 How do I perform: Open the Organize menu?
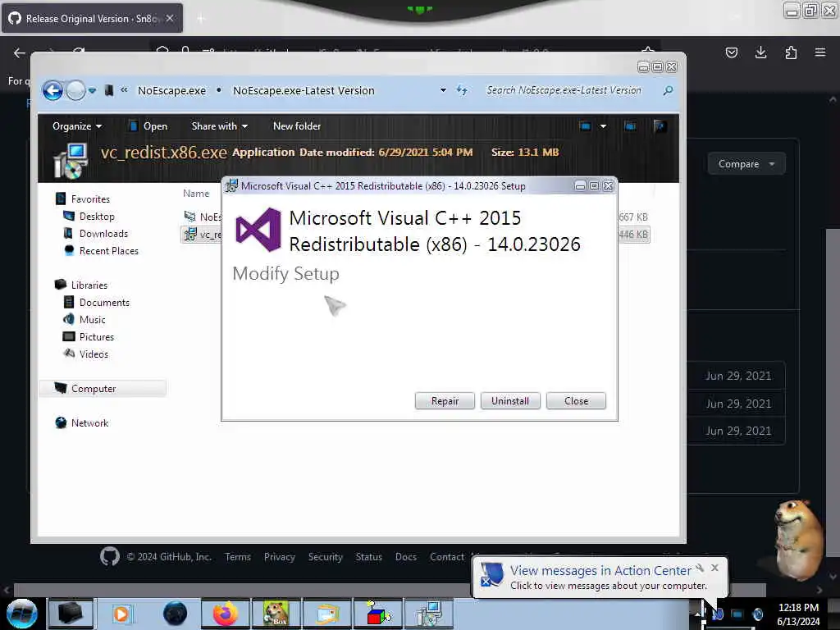pyautogui.click(x=77, y=126)
